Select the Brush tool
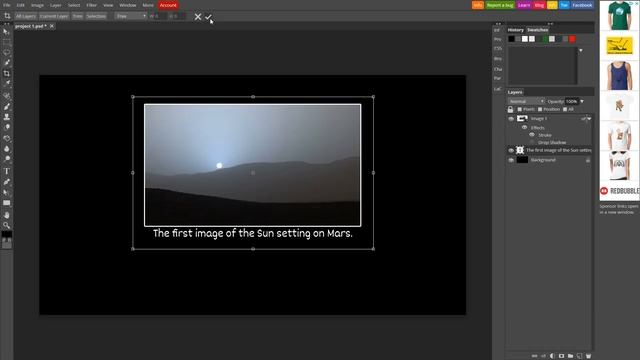 (7, 107)
